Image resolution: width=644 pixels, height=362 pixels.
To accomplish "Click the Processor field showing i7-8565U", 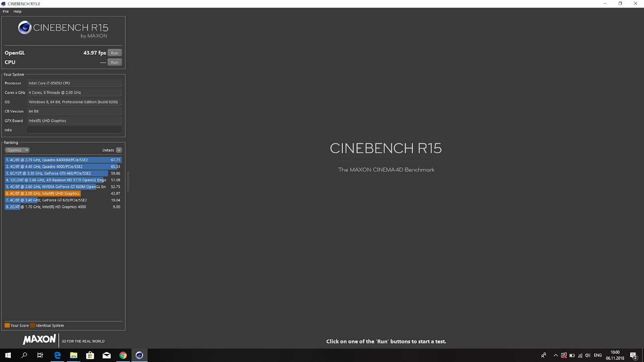I will click(74, 83).
